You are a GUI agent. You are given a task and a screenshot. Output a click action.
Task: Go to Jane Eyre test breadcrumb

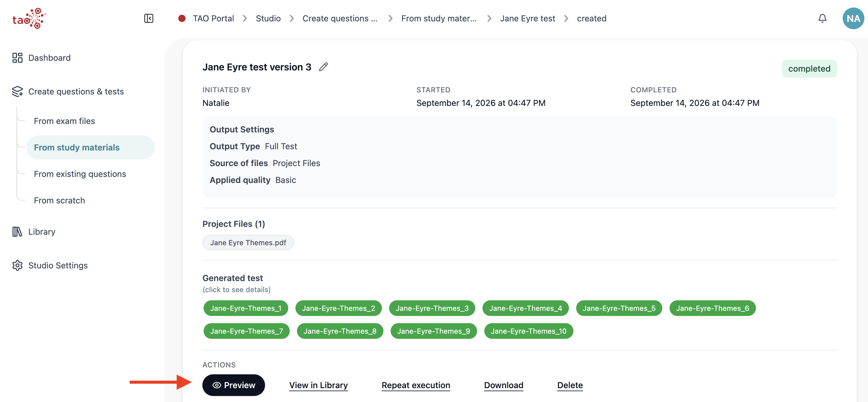coord(527,18)
